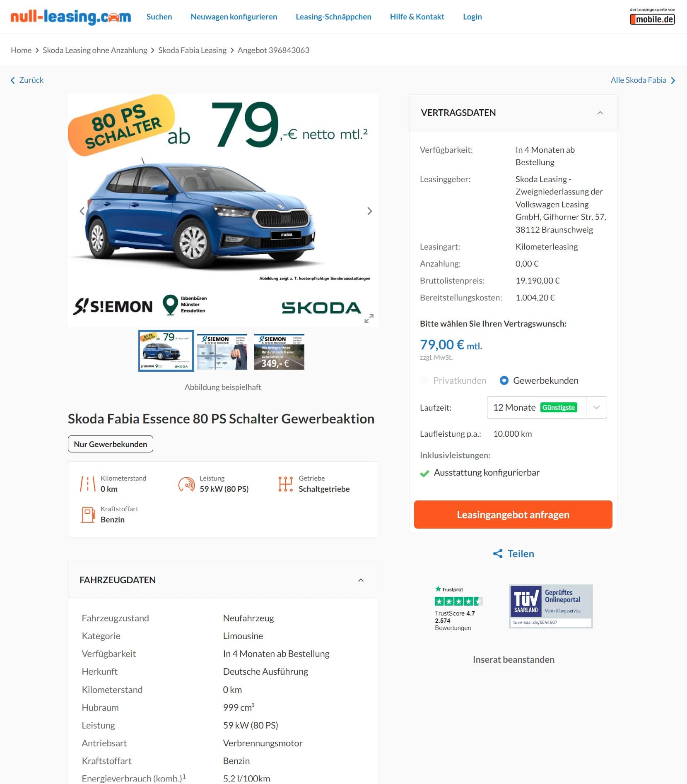Open the TÜV Saarland badge
This screenshot has width=687, height=784.
click(x=551, y=606)
